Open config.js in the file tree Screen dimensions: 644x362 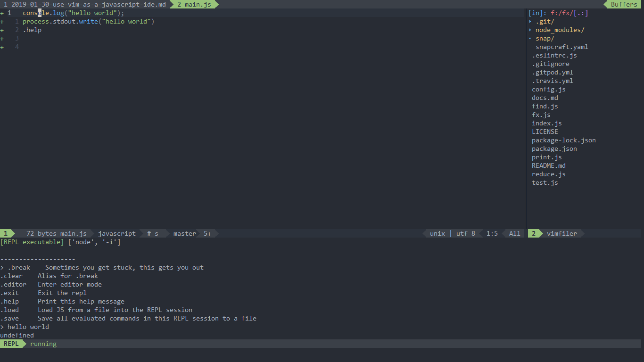pos(549,89)
